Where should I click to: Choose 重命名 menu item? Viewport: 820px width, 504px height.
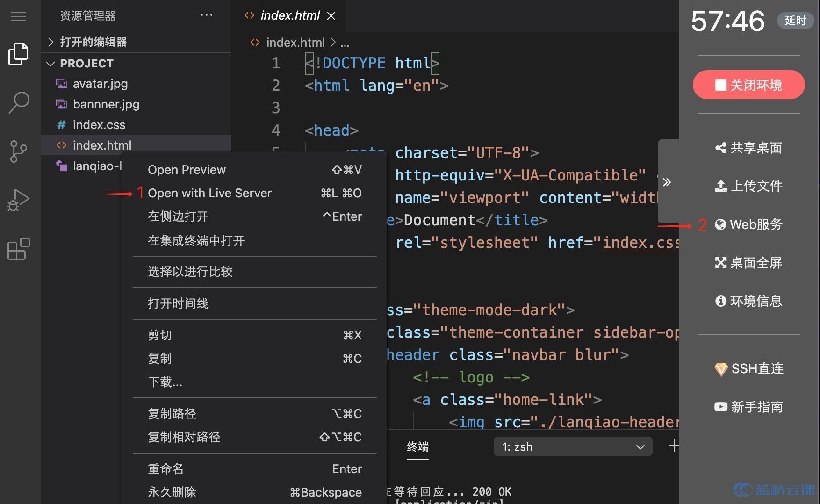pos(255,469)
